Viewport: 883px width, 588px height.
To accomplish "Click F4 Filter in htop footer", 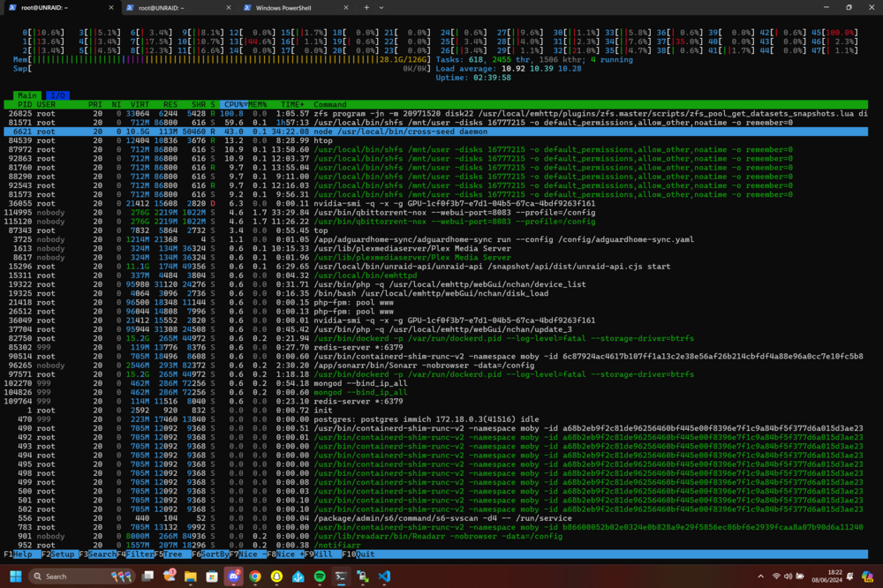I will pos(135,554).
